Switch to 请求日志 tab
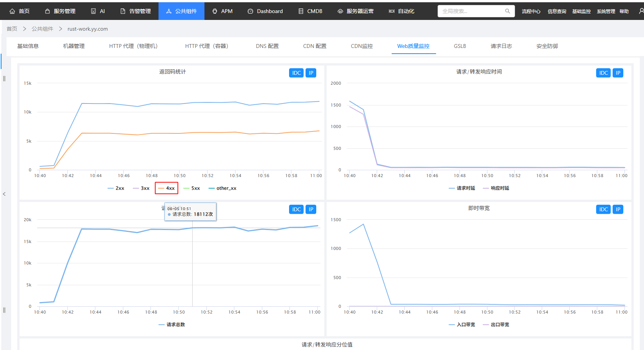This screenshot has height=350, width=644. pyautogui.click(x=501, y=46)
